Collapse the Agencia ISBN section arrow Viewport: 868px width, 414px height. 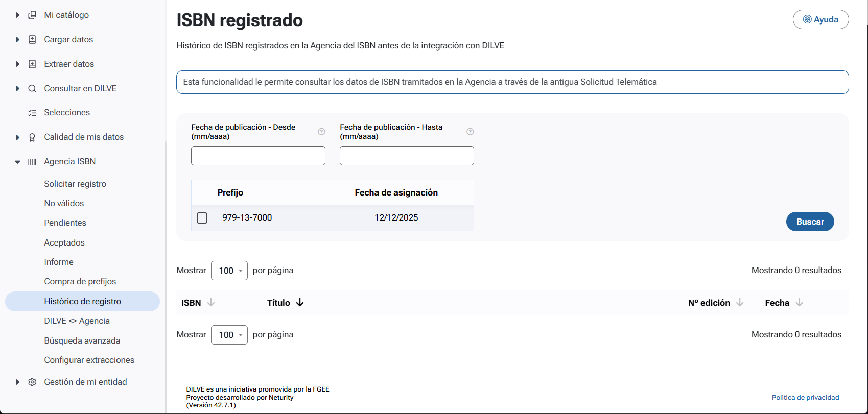(17, 162)
